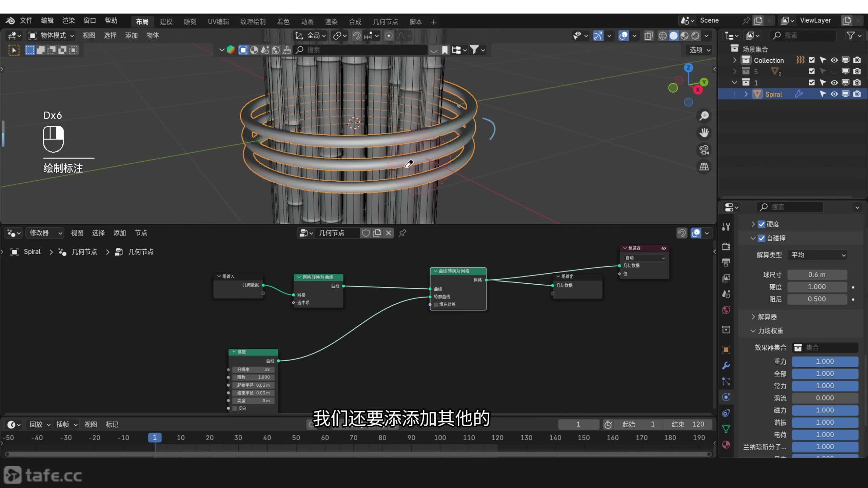Screen dimensions: 868x488
Task: Toggle the 硬度 checkbox
Action: (x=762, y=224)
